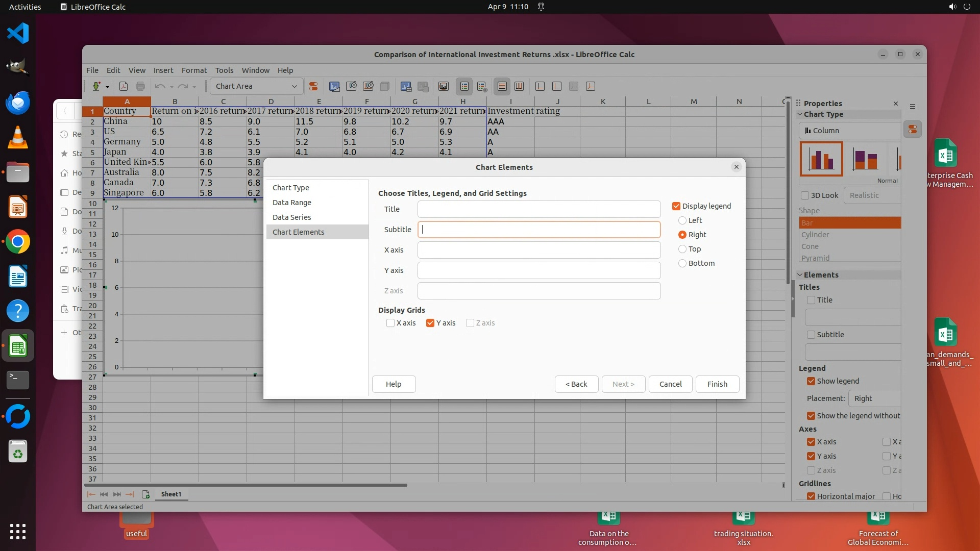Toggle Vertical Grids toolbar icon

coord(519,86)
